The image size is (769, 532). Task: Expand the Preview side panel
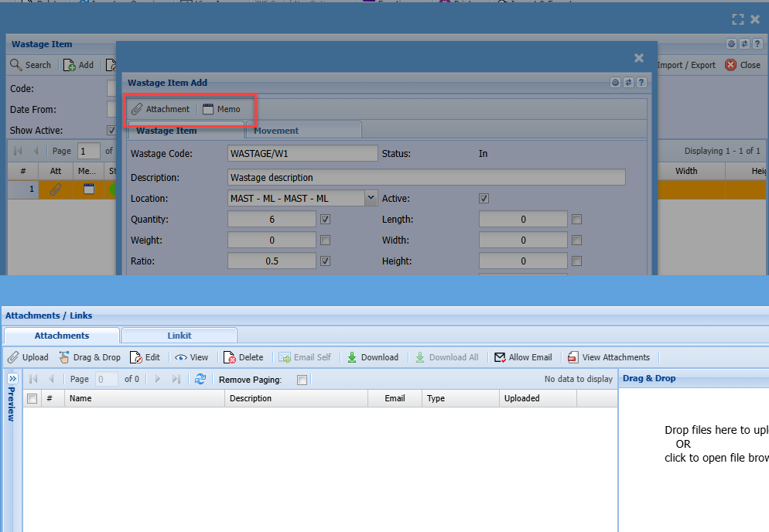[12, 379]
